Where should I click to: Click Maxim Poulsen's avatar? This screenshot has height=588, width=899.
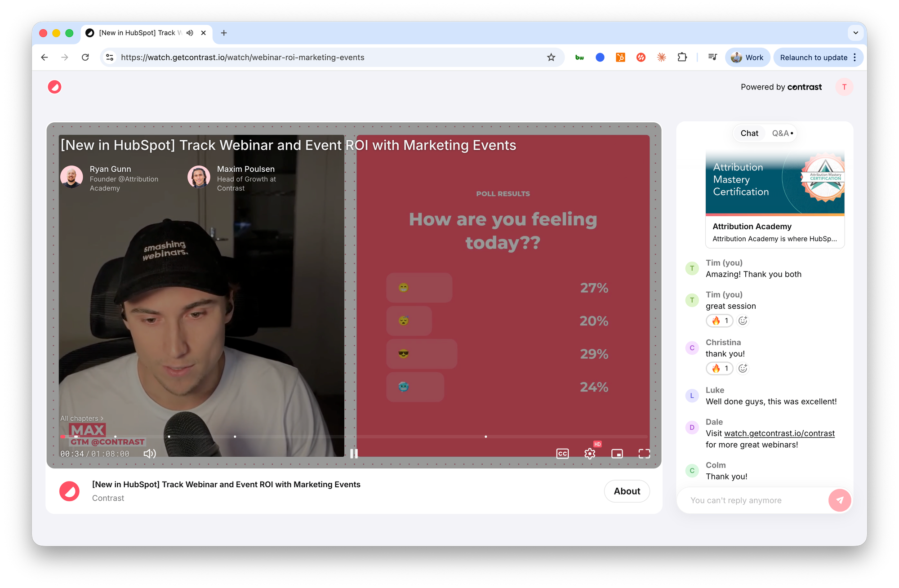(199, 177)
